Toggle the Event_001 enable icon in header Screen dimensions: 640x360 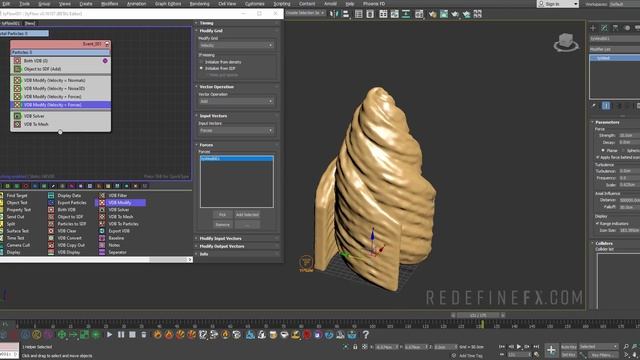pos(107,44)
